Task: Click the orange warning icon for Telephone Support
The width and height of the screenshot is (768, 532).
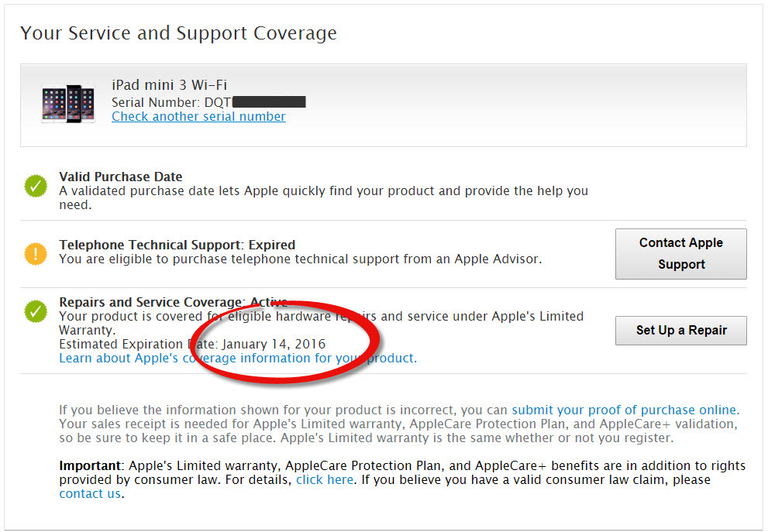Action: (x=36, y=253)
